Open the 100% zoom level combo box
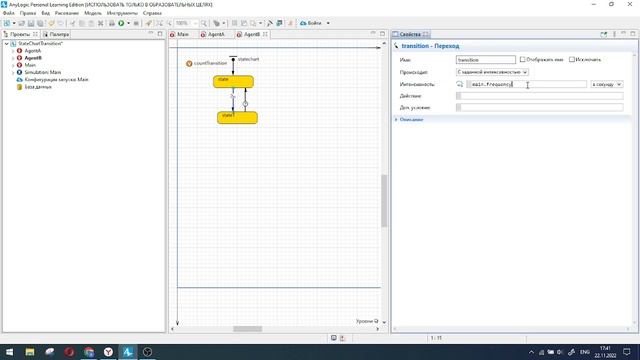Viewport: 640px width, 360px height. (187, 23)
